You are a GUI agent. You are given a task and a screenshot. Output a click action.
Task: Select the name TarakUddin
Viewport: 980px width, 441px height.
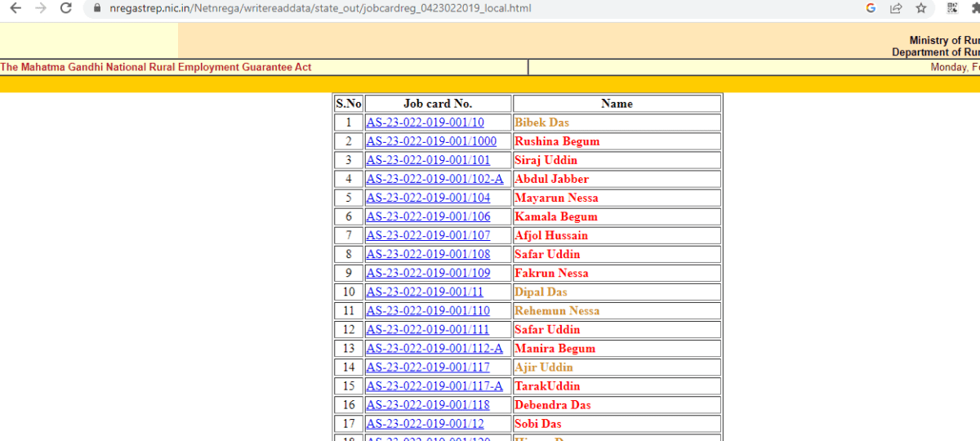tap(546, 385)
